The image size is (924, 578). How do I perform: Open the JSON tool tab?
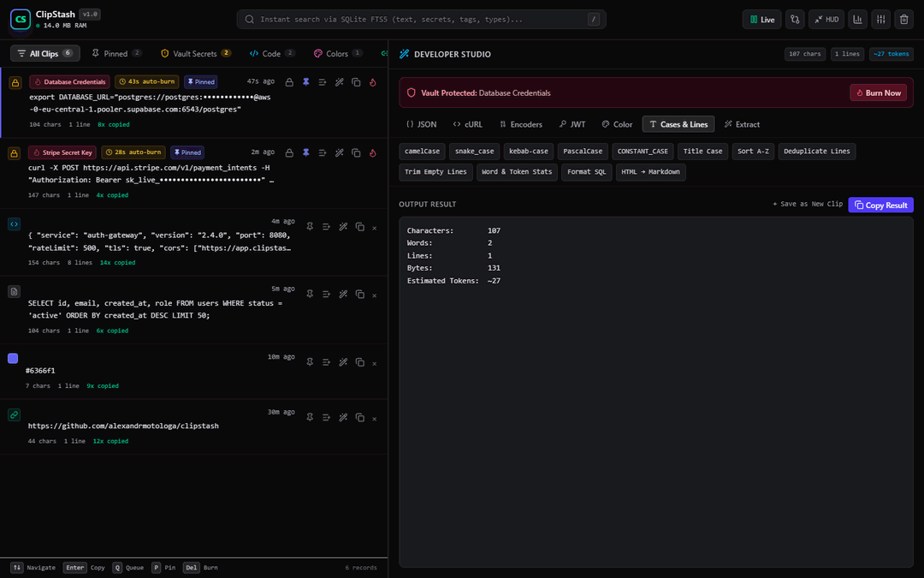click(421, 124)
